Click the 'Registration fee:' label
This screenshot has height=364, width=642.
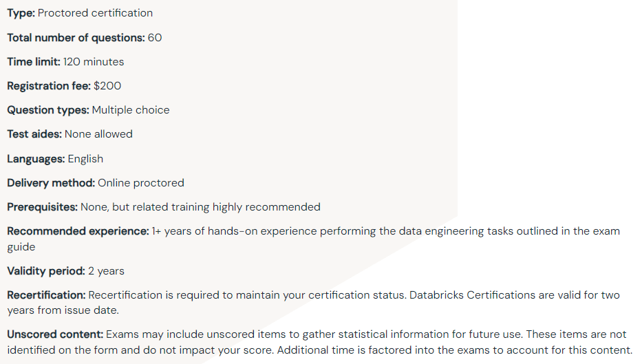click(x=49, y=86)
